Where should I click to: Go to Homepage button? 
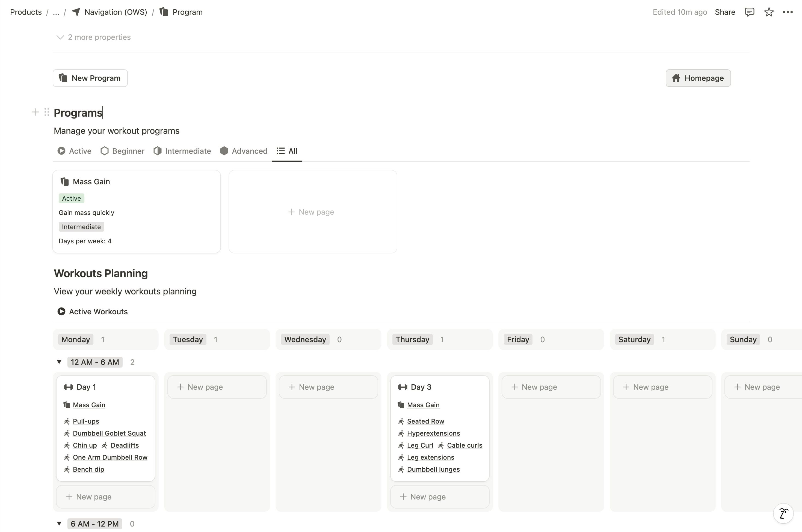[x=698, y=78]
